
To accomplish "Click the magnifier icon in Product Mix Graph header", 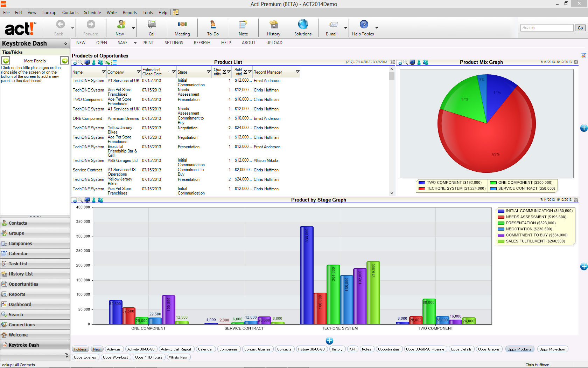I will (405, 62).
